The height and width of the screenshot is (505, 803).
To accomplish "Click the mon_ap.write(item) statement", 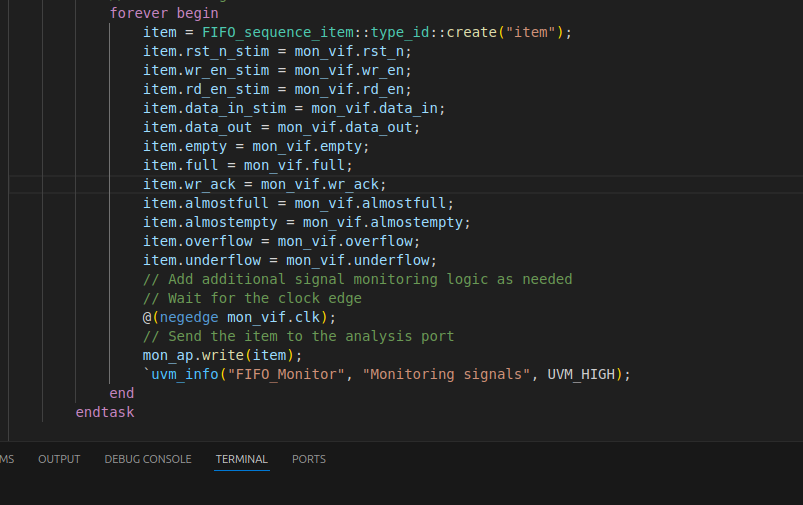I will click(x=222, y=355).
